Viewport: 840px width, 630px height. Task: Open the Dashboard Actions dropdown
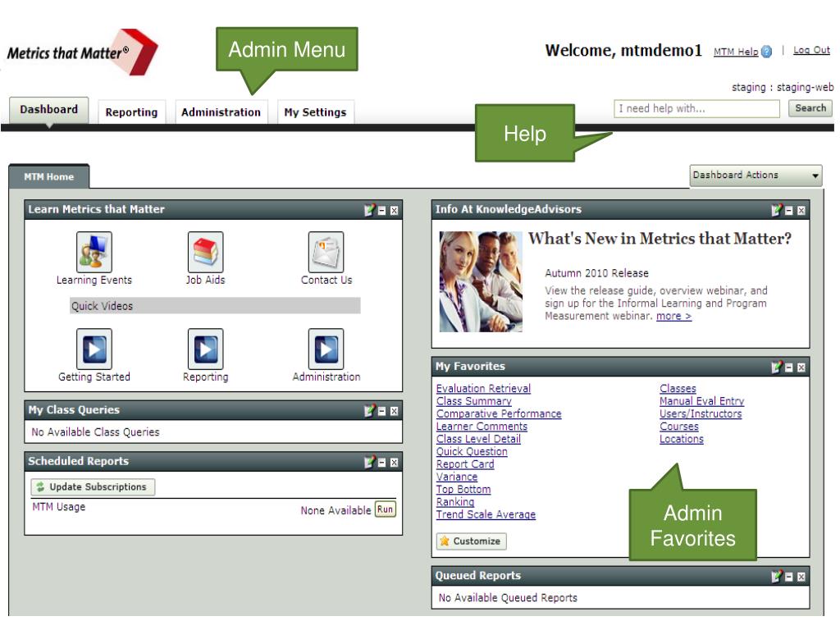756,176
